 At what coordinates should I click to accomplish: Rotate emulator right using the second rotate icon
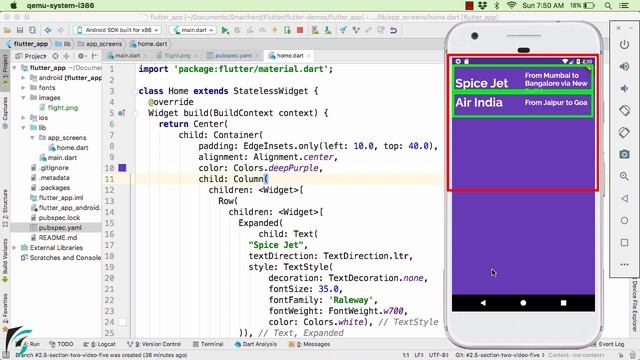tap(624, 133)
